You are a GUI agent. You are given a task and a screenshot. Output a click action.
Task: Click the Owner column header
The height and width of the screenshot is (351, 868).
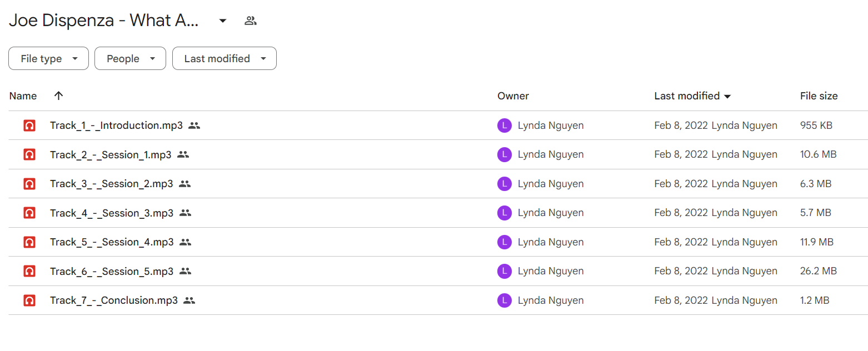[x=513, y=96]
